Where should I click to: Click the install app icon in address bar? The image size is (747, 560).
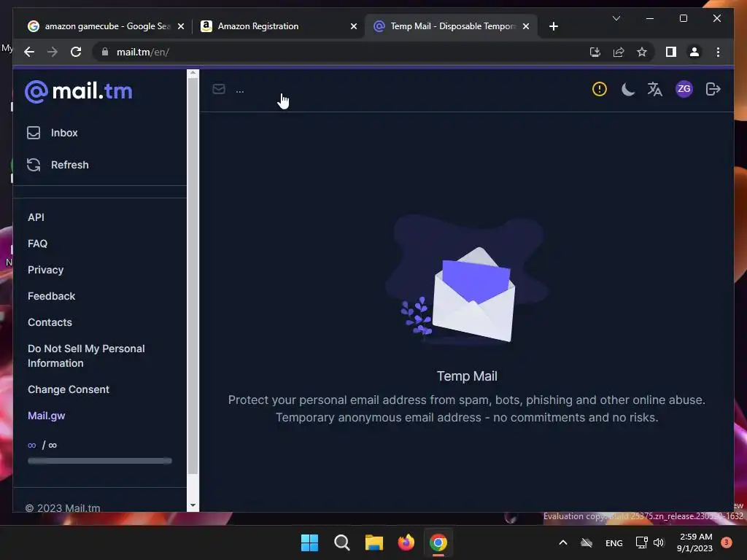[x=595, y=52]
